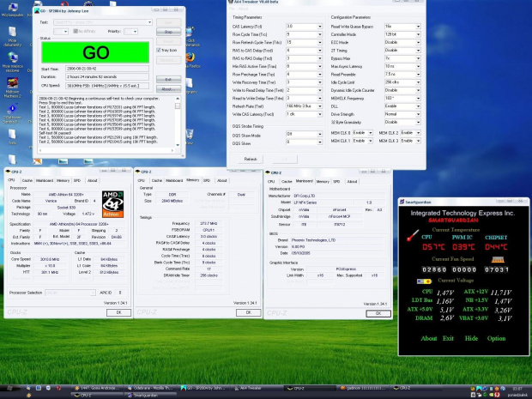
Task: Click the Hide link in Smartguardian
Action: pyautogui.click(x=471, y=338)
